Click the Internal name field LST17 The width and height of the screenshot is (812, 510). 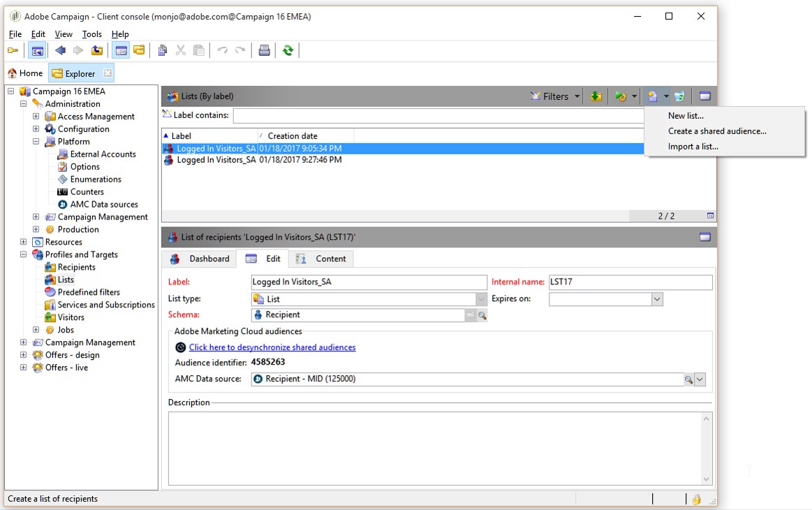tap(630, 282)
